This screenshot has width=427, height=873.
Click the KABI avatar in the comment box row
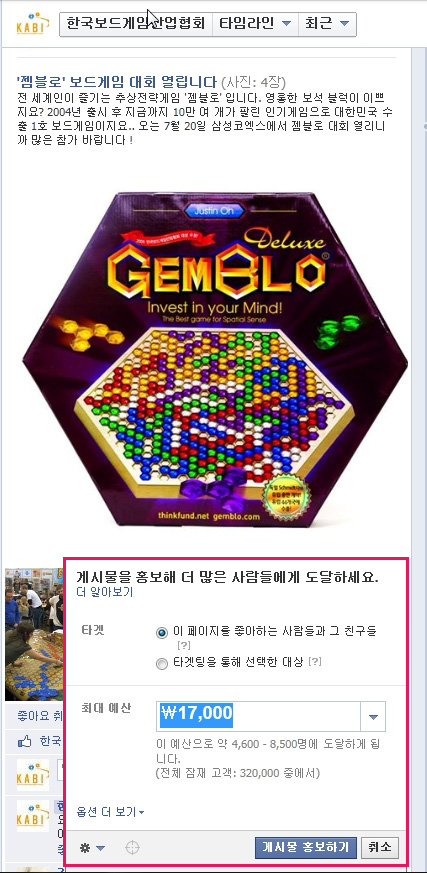32,774
